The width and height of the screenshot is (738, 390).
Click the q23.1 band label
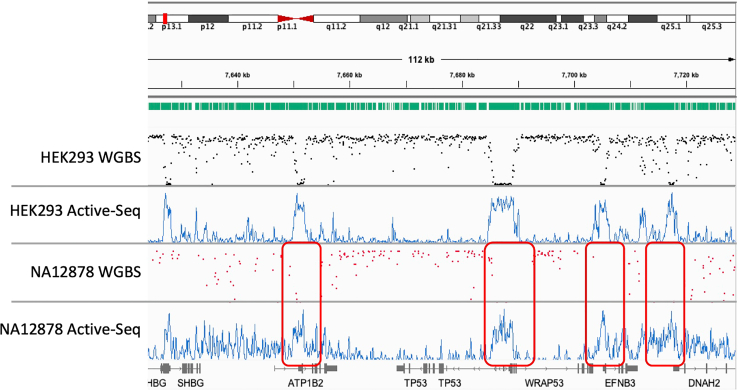[558, 27]
